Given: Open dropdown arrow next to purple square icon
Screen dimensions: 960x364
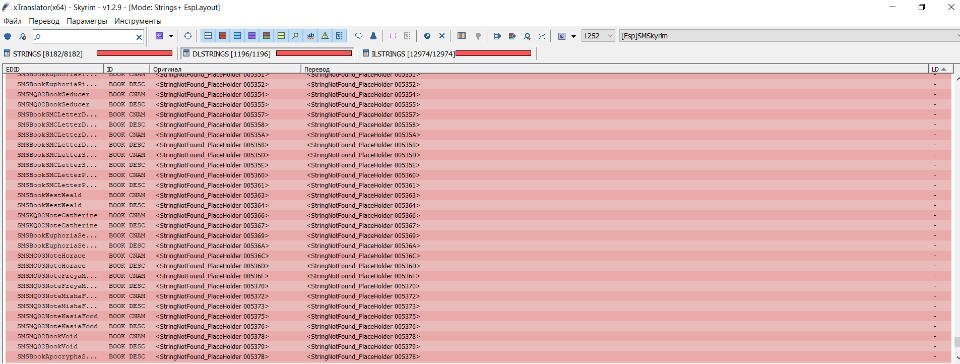Looking at the screenshot, I should [171, 36].
